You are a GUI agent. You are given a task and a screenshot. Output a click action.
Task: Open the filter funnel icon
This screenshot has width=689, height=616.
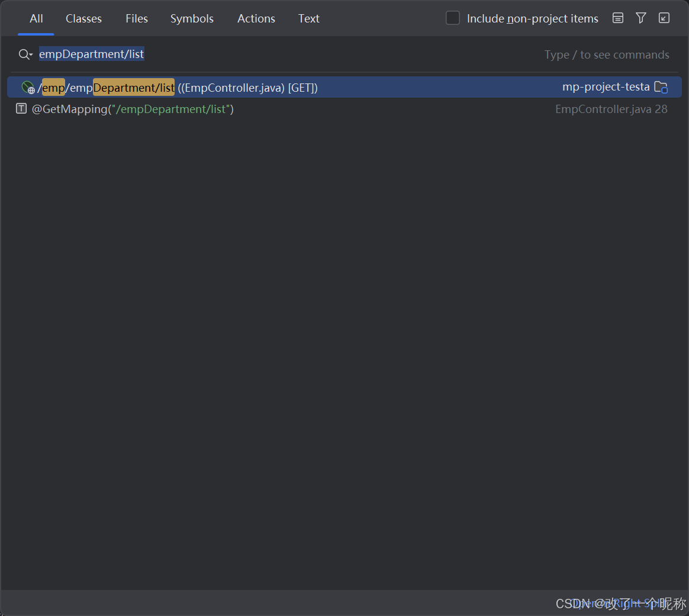(641, 18)
